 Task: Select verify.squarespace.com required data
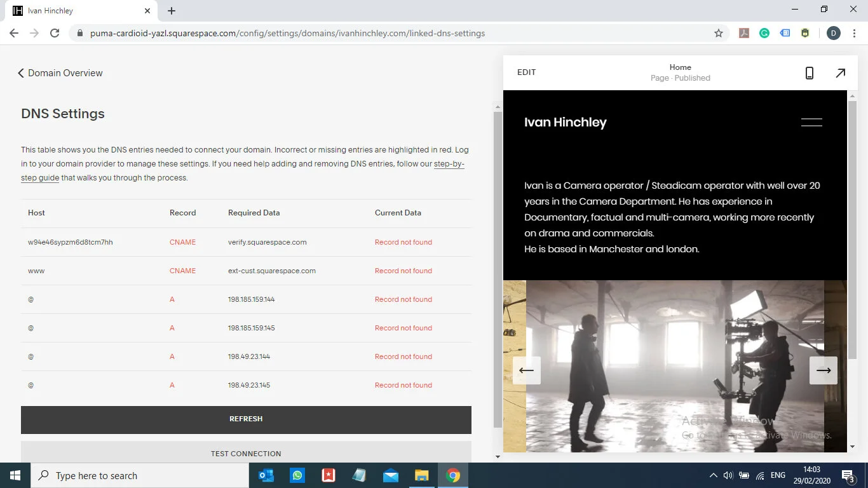(268, 242)
